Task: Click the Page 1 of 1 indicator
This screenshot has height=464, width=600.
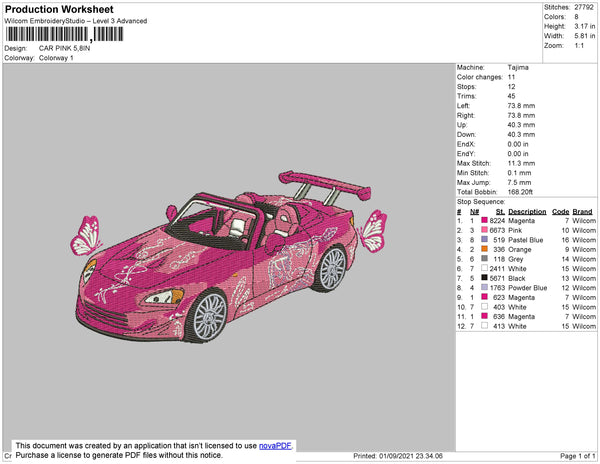Action: pyautogui.click(x=574, y=456)
